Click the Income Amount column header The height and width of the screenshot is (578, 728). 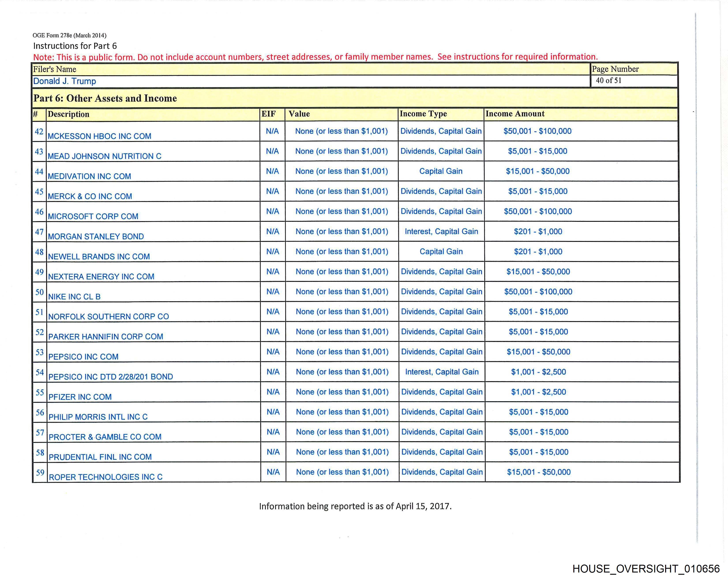click(x=515, y=114)
